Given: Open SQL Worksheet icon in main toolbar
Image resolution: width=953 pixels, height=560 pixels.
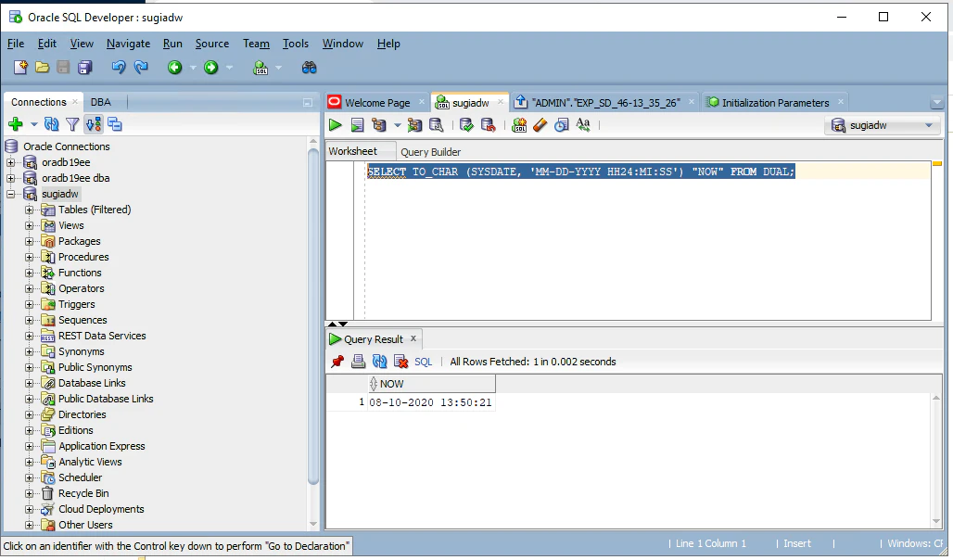Looking at the screenshot, I should tap(260, 68).
